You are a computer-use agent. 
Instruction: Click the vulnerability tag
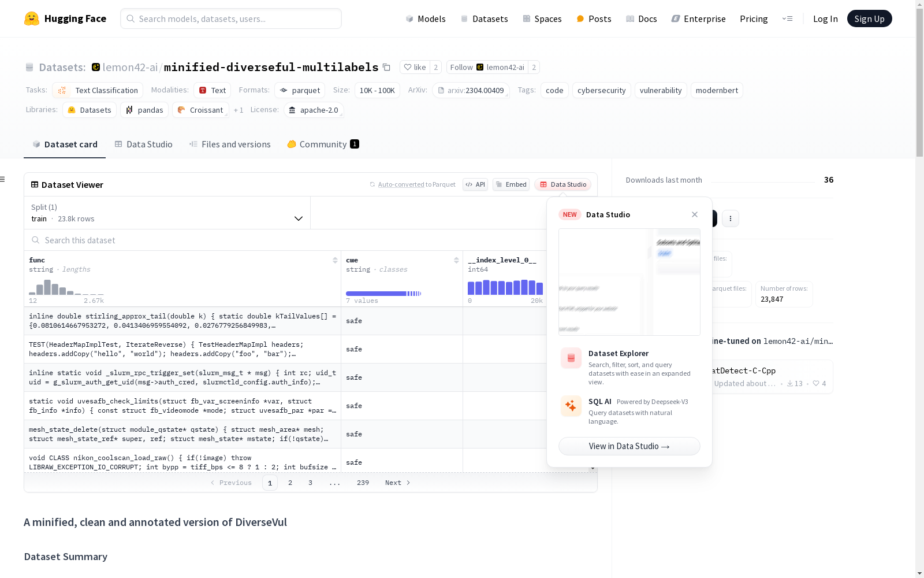click(x=661, y=90)
